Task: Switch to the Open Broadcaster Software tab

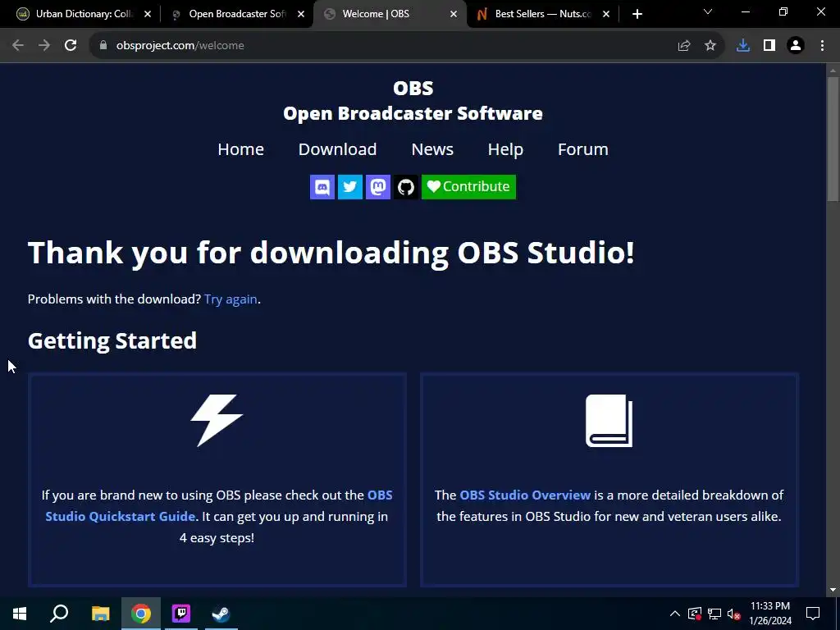Action: [x=235, y=14]
